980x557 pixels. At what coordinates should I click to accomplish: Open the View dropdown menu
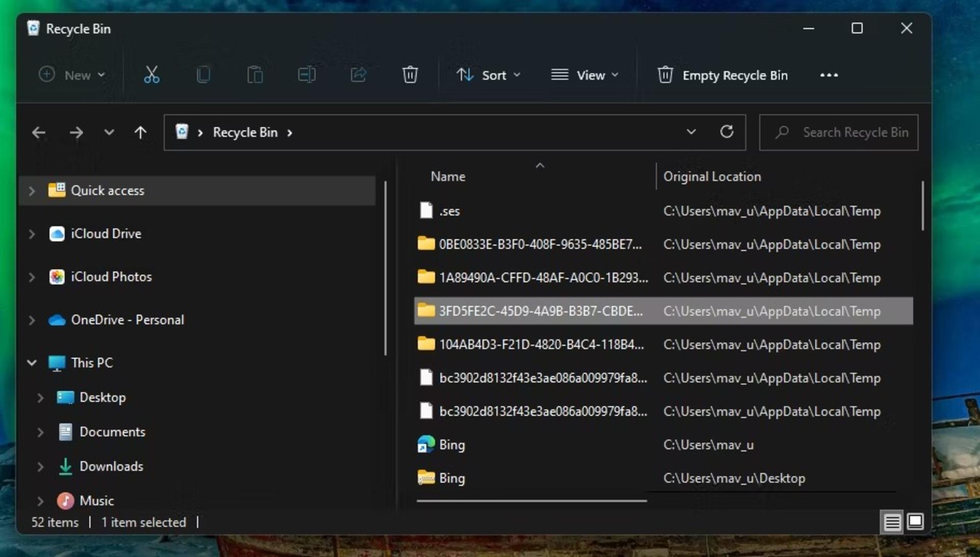tap(585, 75)
